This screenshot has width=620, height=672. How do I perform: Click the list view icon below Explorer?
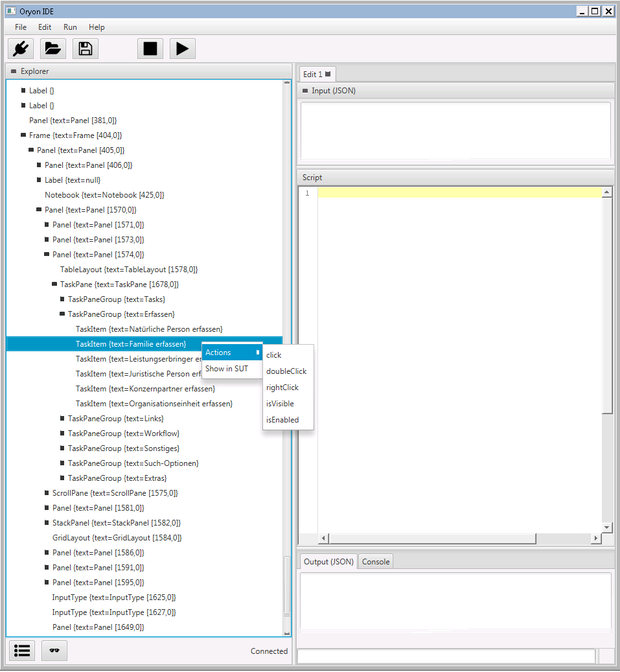pos(22,651)
